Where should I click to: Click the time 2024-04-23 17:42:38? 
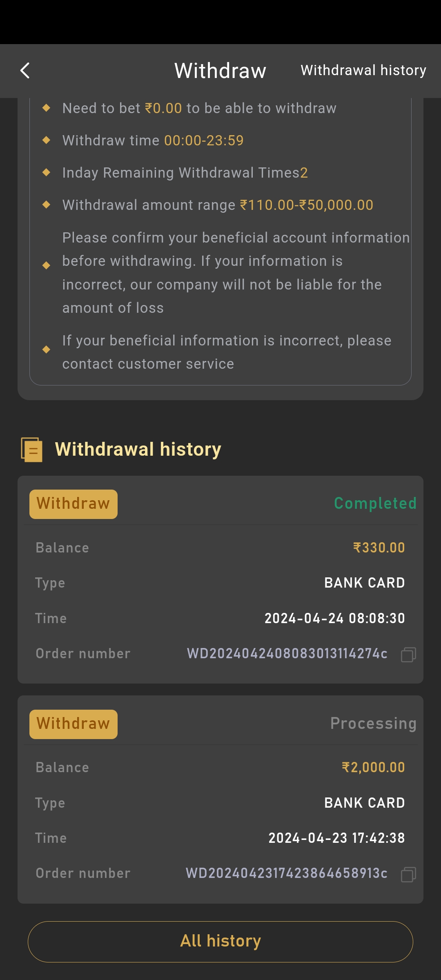click(336, 838)
